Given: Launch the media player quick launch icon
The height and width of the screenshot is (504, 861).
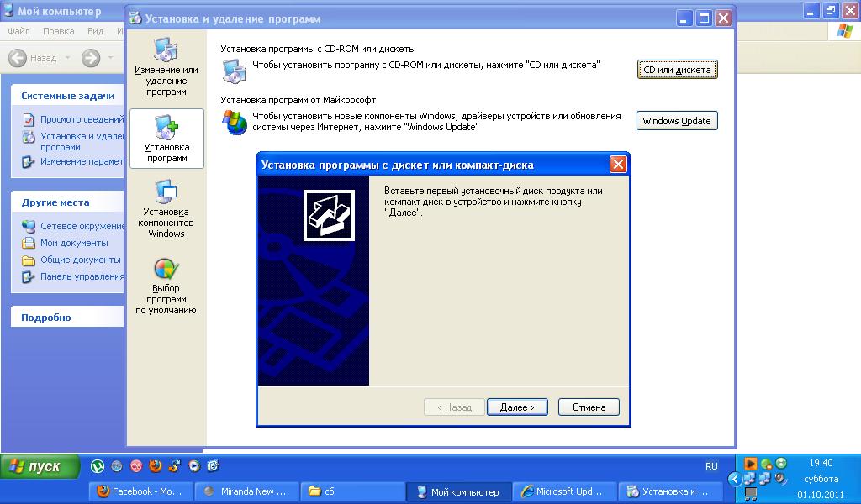Looking at the screenshot, I should tap(194, 466).
